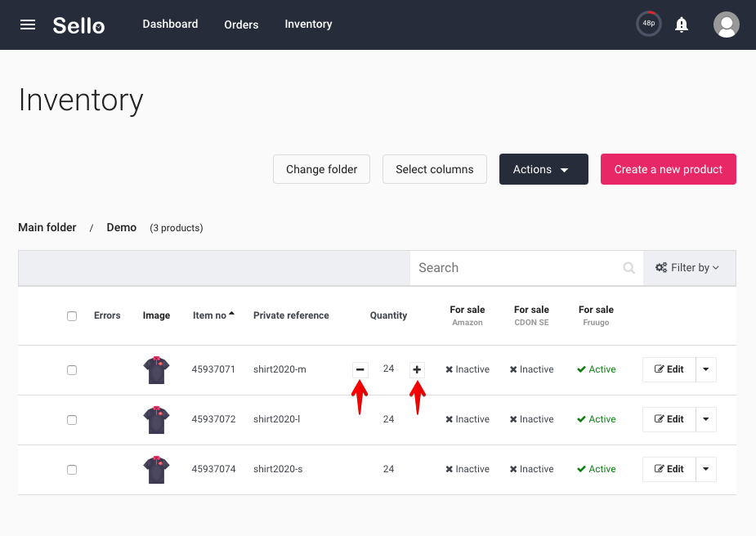Click For sale CDON SE column header
The width and height of the screenshot is (756, 536).
pos(531,315)
